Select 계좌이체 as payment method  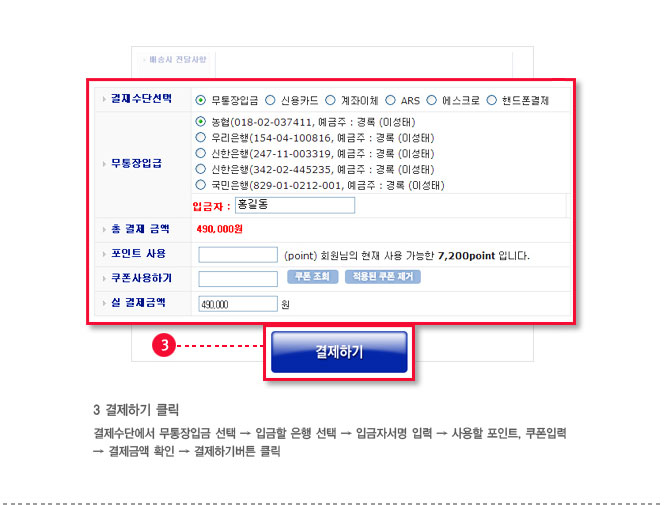click(330, 100)
